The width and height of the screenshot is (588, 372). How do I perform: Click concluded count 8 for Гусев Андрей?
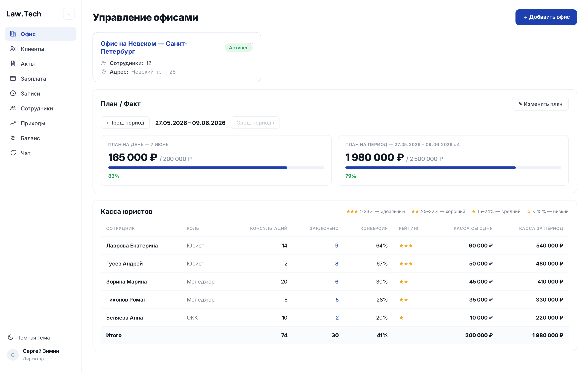click(337, 264)
